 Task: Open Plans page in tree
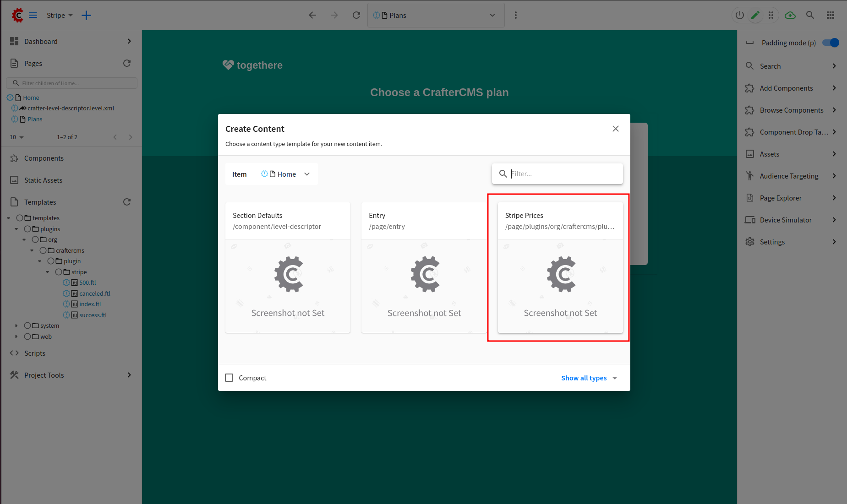tap(35, 119)
